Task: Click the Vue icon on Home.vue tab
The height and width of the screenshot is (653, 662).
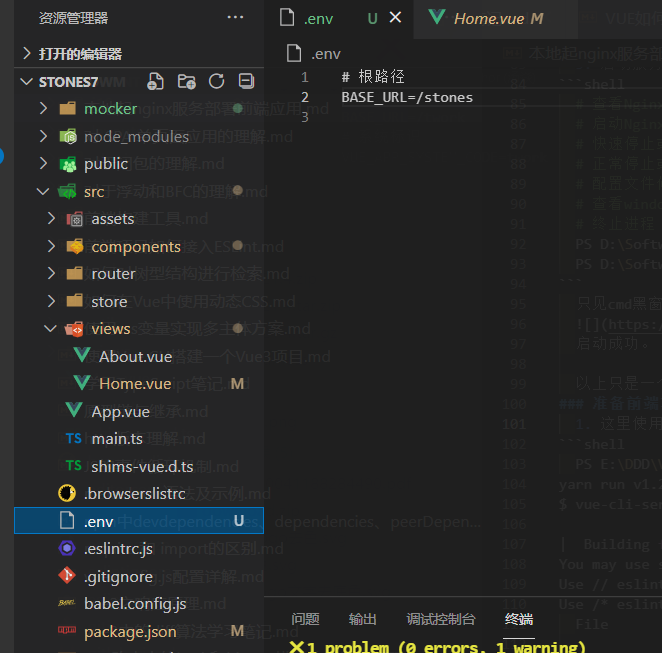Action: tap(436, 17)
